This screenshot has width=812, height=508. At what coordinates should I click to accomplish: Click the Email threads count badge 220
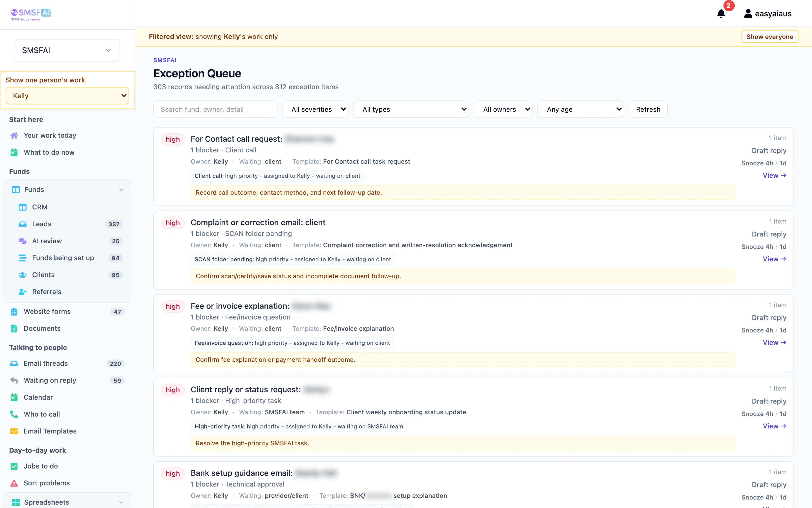tap(115, 364)
